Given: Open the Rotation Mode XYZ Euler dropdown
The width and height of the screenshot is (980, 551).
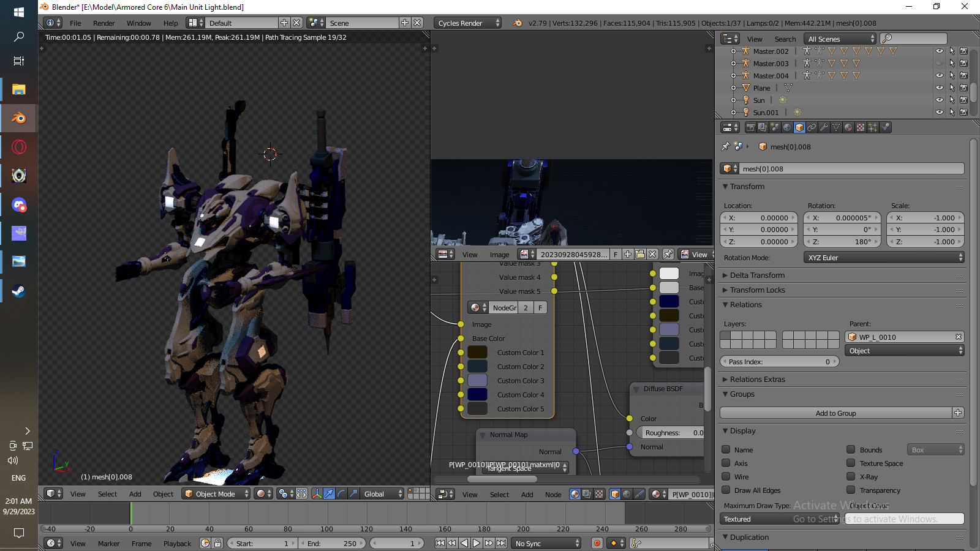Looking at the screenshot, I should (884, 258).
